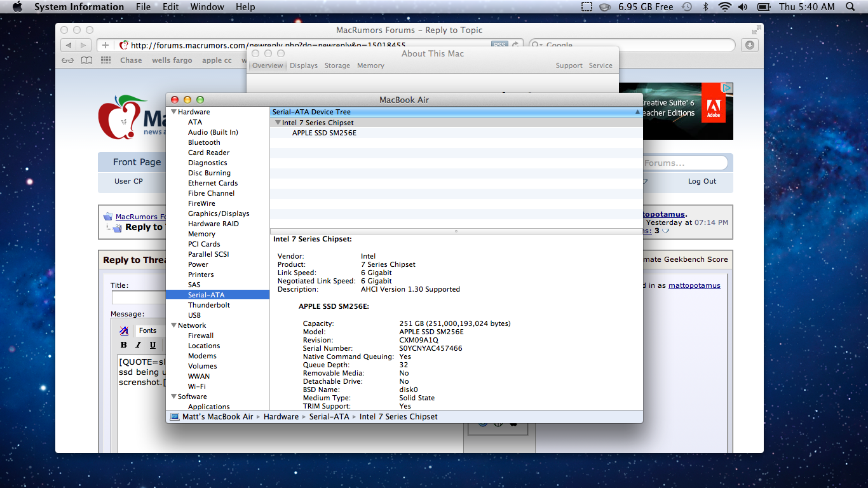Image resolution: width=868 pixels, height=488 pixels.
Task: Collapse the Hardware section triangle
Action: tap(173, 112)
